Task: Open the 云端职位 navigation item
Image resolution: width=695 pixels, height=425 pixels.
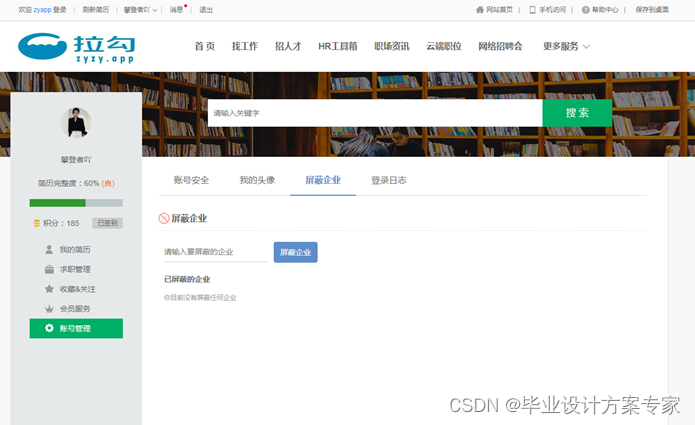Action: pos(444,46)
